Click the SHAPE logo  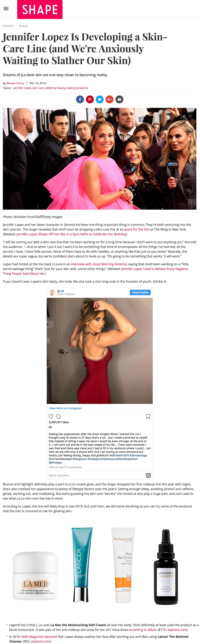pyautogui.click(x=40, y=9)
